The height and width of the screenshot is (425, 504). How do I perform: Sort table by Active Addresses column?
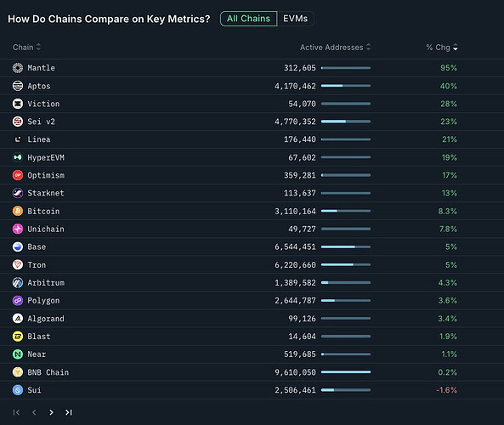click(x=335, y=48)
